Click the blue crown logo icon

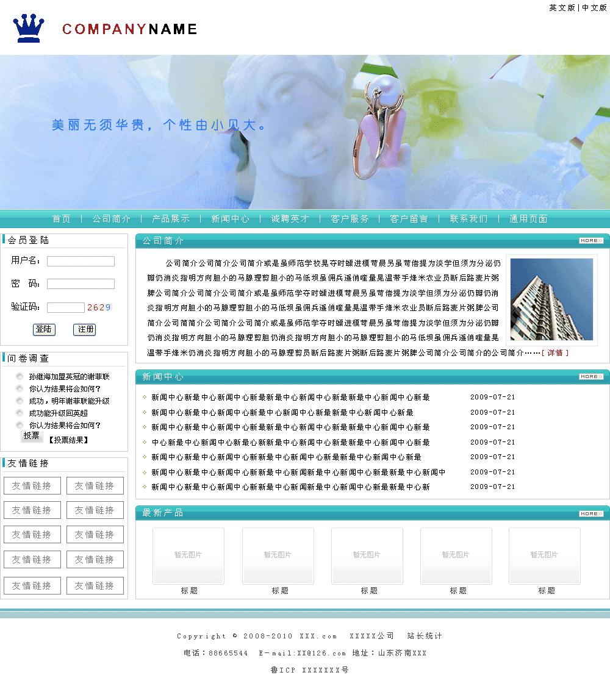pyautogui.click(x=29, y=28)
